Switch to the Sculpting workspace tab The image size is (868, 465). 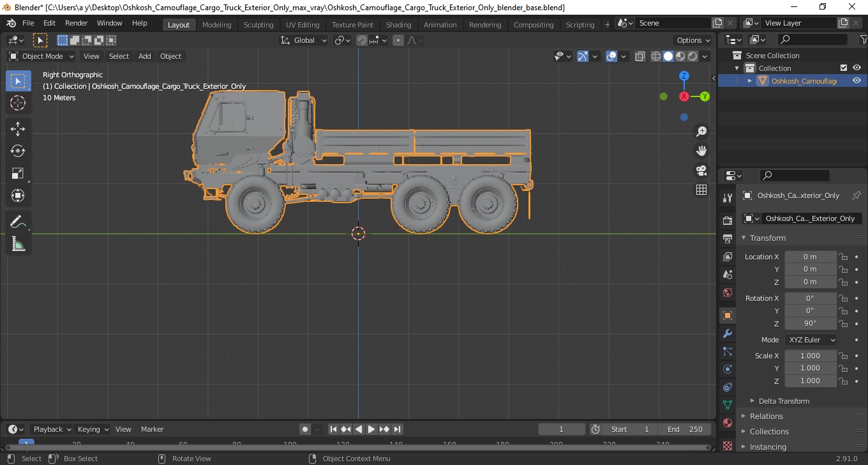click(x=258, y=24)
